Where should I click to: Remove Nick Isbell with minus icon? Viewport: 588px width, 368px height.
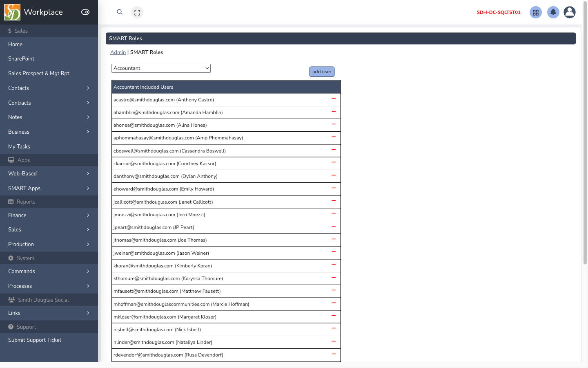click(334, 328)
